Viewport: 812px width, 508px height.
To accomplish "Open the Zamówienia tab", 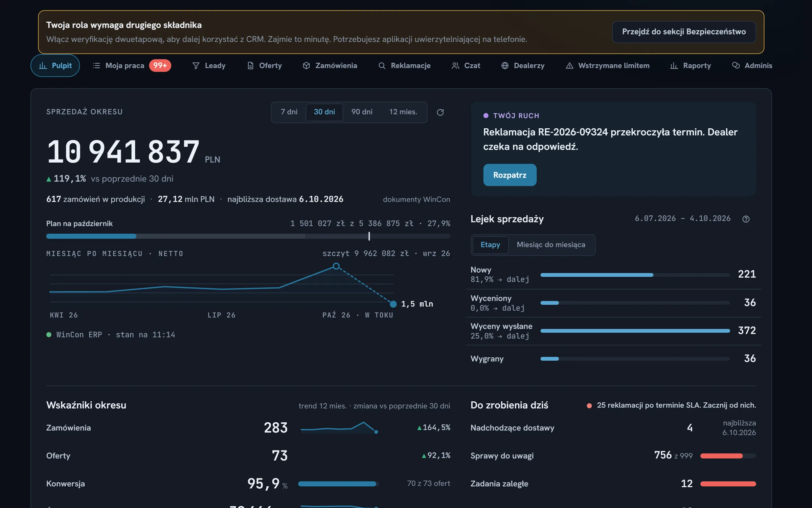I will [x=330, y=66].
